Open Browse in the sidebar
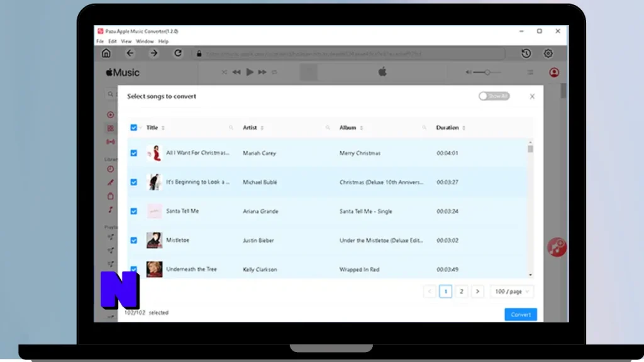This screenshot has width=644, height=362. pyautogui.click(x=111, y=128)
